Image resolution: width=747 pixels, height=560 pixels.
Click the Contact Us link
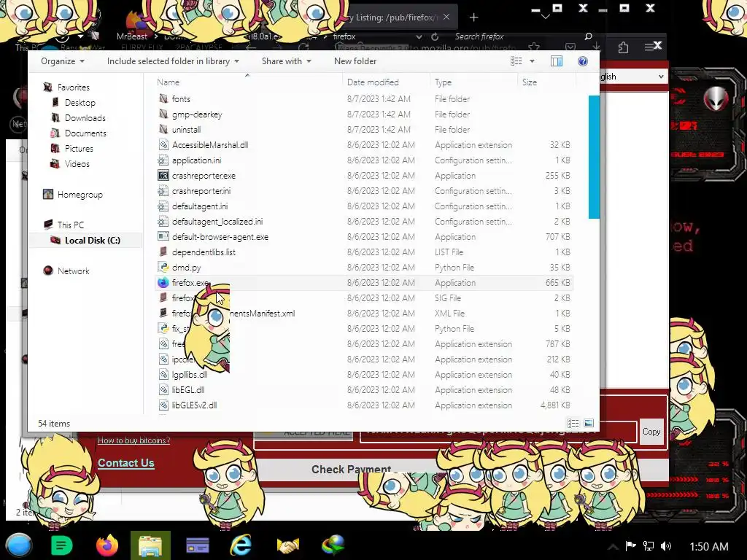pos(125,463)
